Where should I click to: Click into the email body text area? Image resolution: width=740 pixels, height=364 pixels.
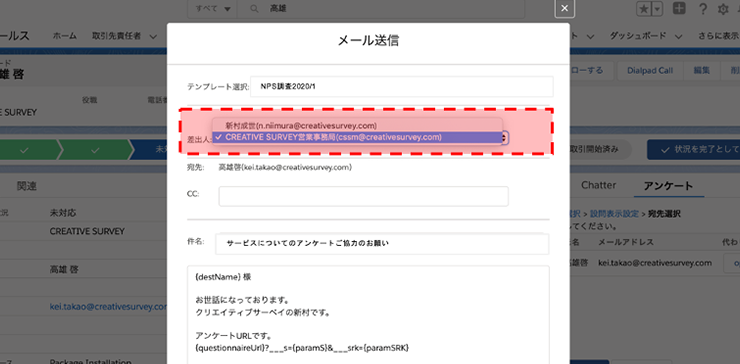pos(368,314)
